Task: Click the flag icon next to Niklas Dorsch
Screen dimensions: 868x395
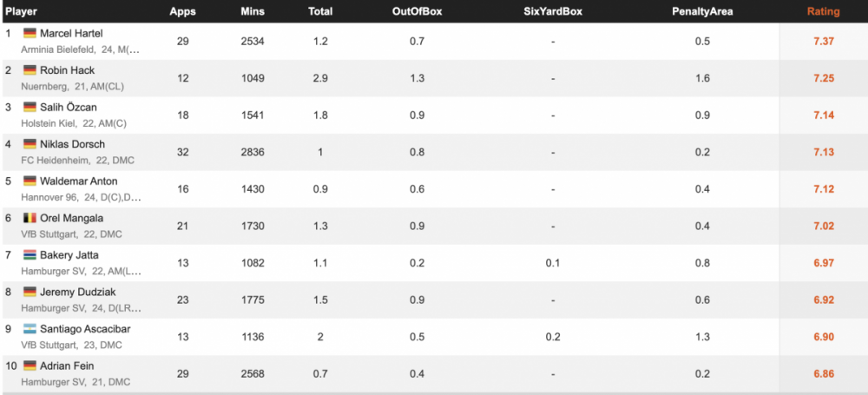Action: click(30, 145)
